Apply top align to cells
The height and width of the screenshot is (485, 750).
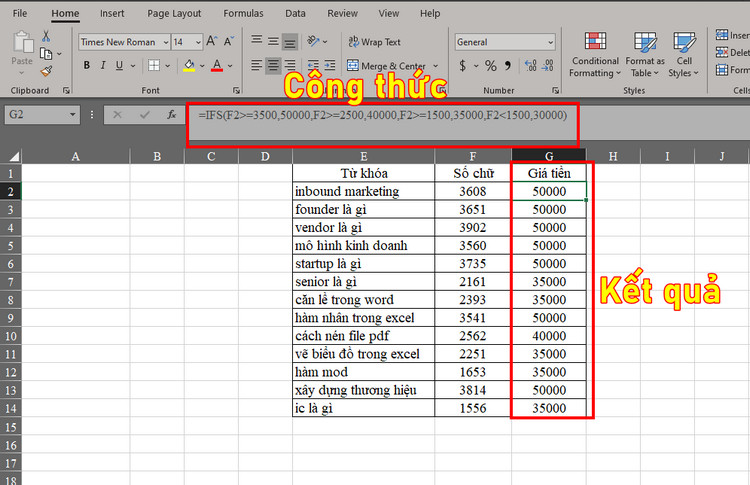click(257, 41)
